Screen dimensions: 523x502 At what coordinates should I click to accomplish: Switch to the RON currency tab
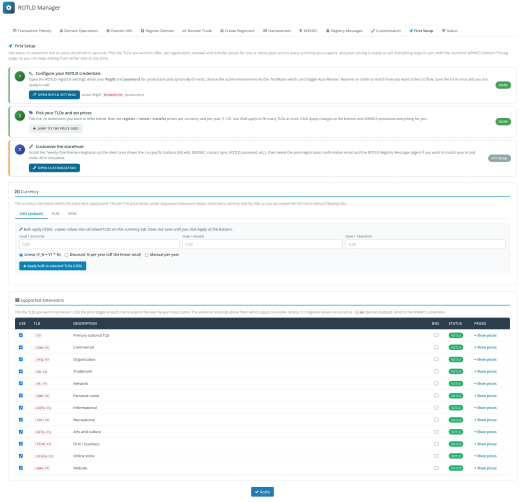click(x=72, y=214)
